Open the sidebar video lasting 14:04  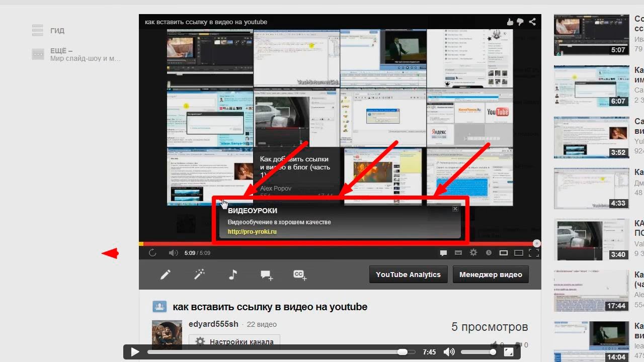coord(591,342)
